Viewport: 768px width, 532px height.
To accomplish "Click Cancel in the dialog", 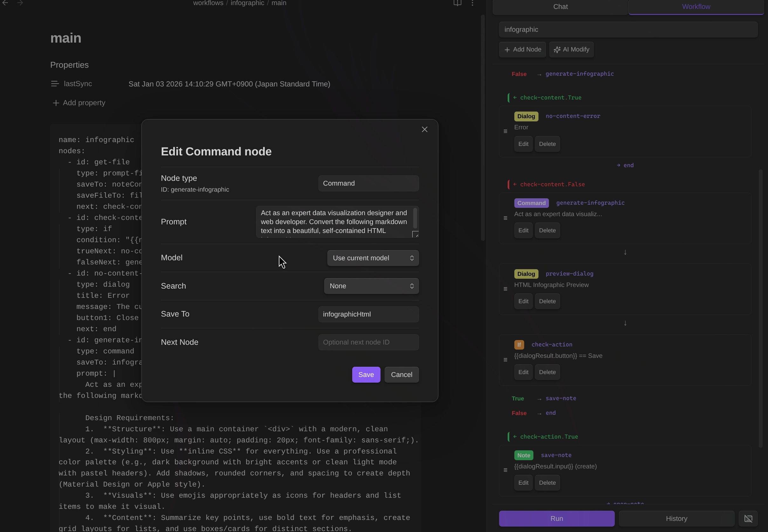I will coord(401,375).
